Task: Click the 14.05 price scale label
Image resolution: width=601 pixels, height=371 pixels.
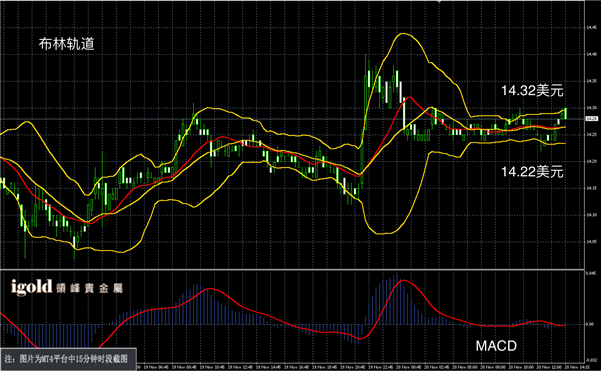Action: pos(591,242)
